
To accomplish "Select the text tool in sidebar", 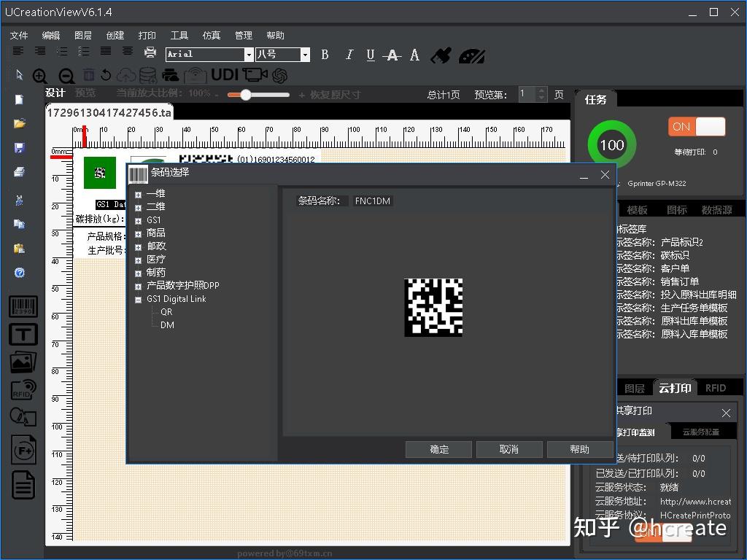I will pyautogui.click(x=23, y=335).
